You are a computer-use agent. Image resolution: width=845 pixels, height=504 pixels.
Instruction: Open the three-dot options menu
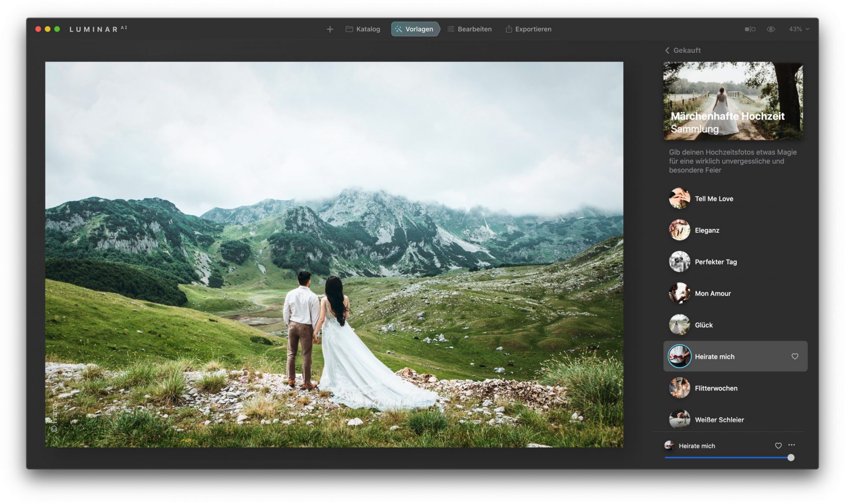click(x=791, y=445)
